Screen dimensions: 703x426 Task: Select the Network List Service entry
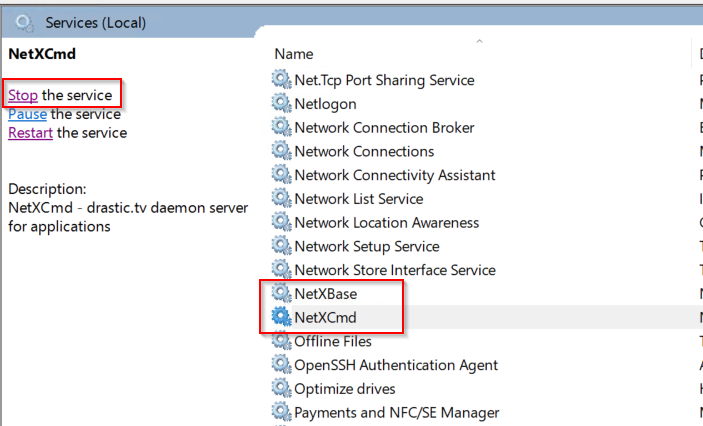click(x=359, y=199)
